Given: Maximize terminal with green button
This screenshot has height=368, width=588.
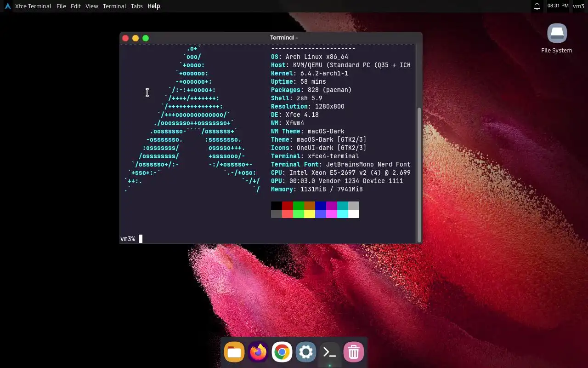Looking at the screenshot, I should click(x=146, y=38).
